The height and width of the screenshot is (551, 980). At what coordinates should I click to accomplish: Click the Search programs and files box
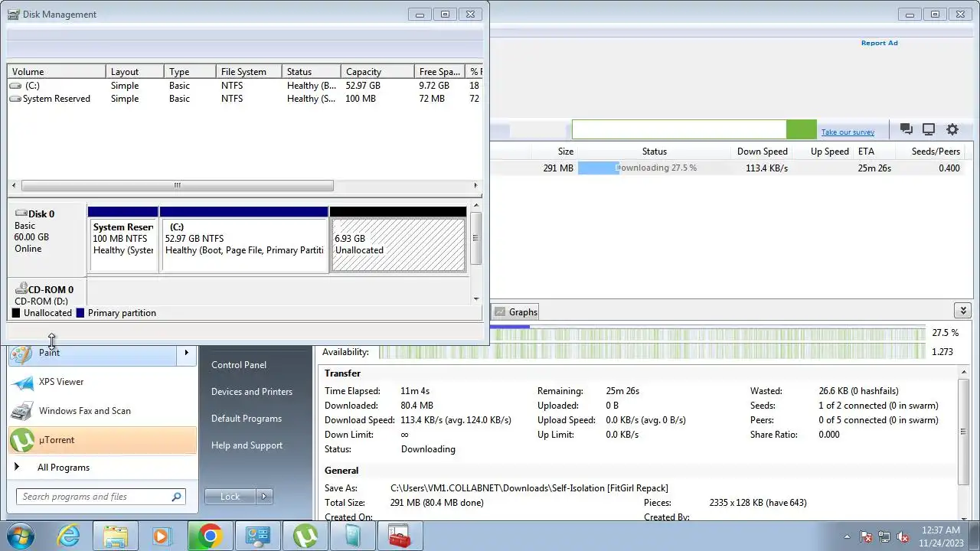click(100, 497)
